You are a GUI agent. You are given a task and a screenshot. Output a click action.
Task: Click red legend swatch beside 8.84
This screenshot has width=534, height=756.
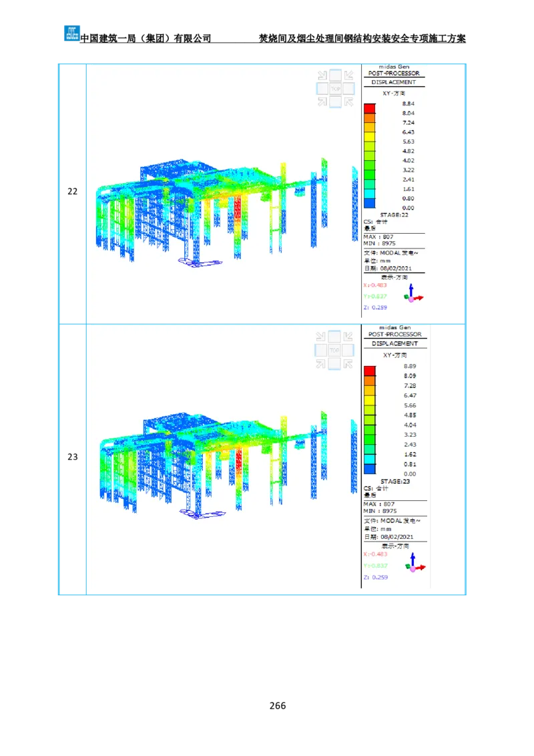point(370,109)
